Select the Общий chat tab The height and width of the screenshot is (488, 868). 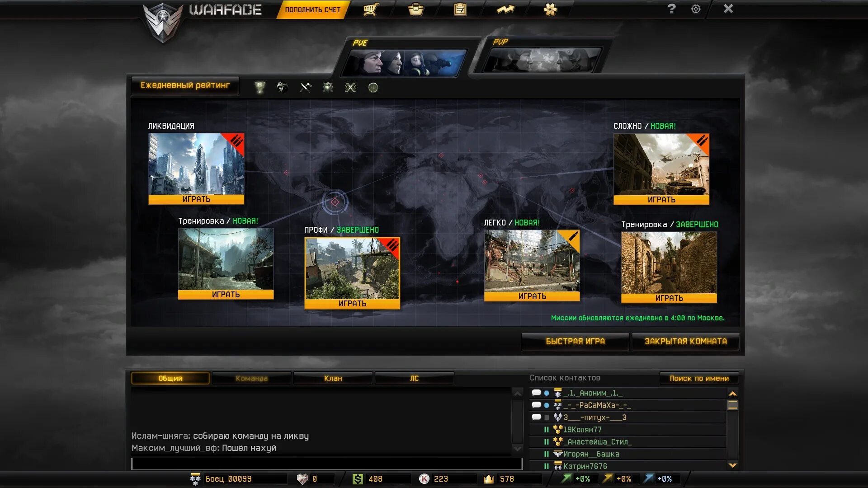[170, 378]
